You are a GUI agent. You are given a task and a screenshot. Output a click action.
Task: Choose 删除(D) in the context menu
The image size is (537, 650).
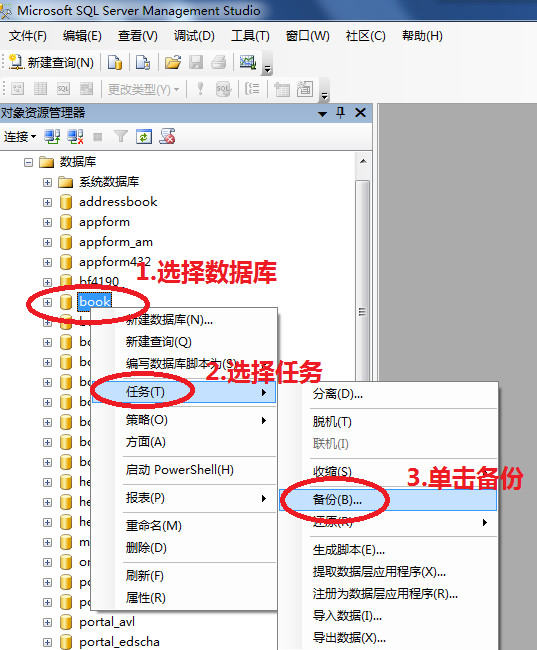pos(184,548)
